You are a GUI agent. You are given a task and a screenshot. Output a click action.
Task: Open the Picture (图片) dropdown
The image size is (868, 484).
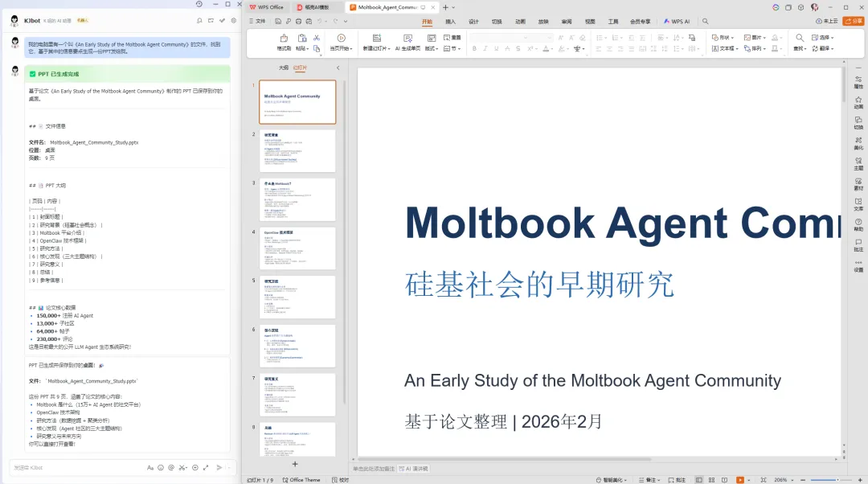755,38
